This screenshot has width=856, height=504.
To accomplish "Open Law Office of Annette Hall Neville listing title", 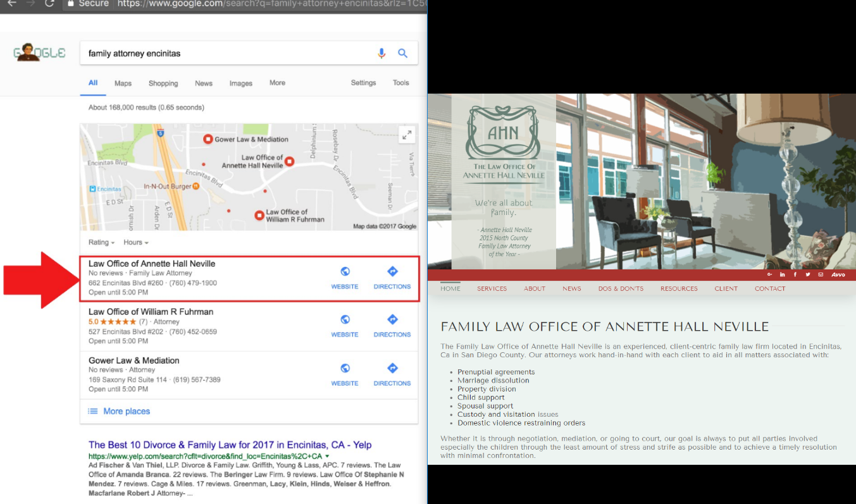I will (152, 264).
